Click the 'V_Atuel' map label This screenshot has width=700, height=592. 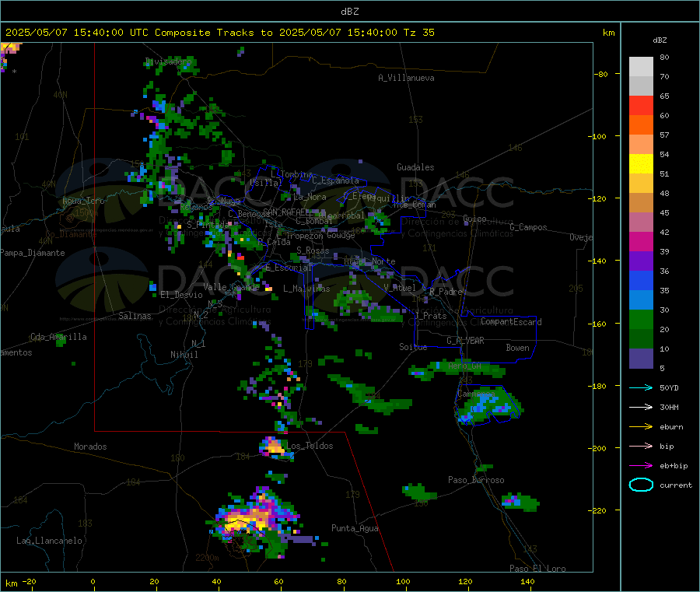(x=400, y=288)
